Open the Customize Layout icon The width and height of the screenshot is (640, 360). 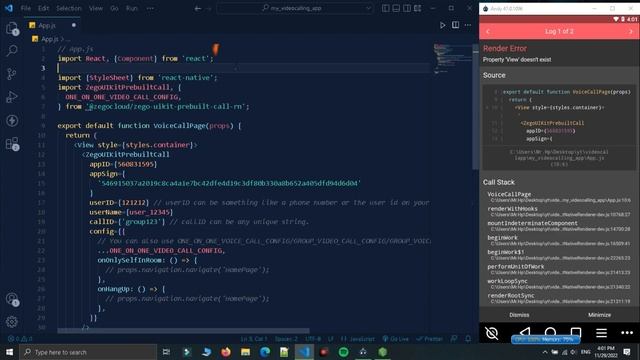point(417,8)
